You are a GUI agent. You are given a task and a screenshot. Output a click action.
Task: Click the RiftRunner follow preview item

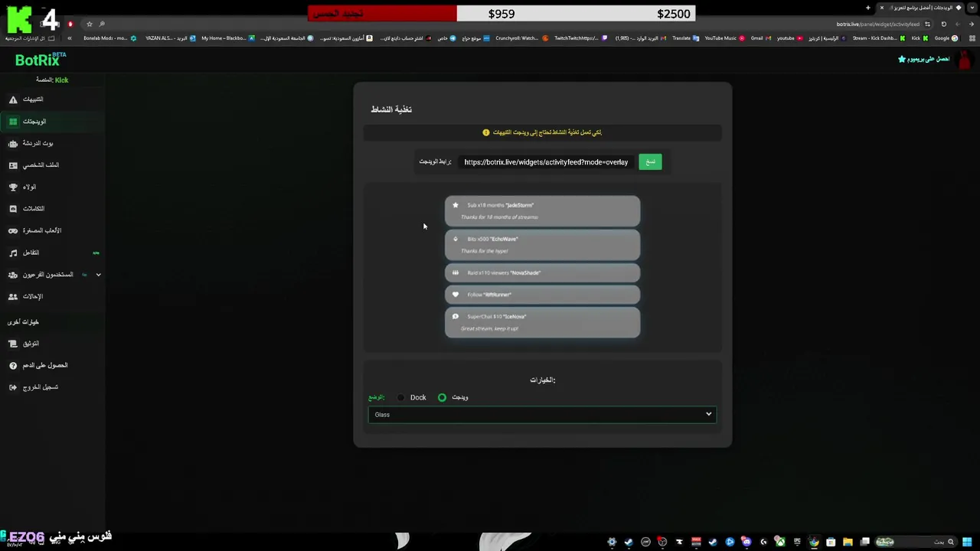coord(542,295)
